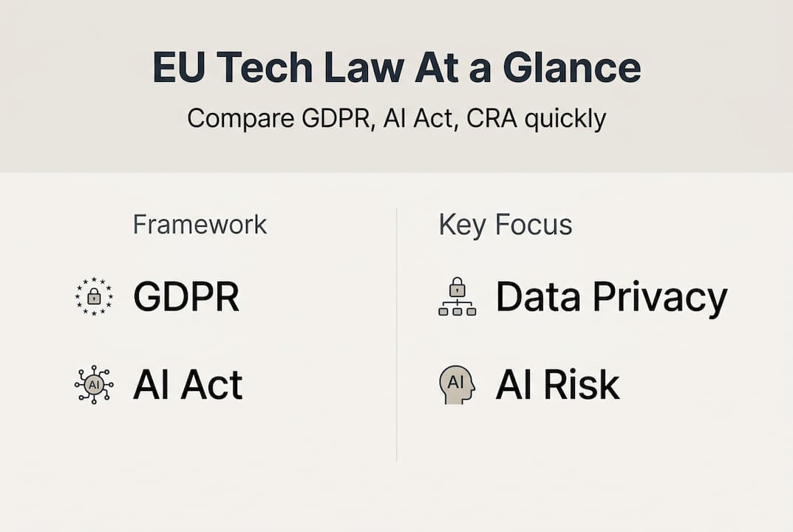Click the "EU Tech Law At a Glance" title

tap(396, 68)
